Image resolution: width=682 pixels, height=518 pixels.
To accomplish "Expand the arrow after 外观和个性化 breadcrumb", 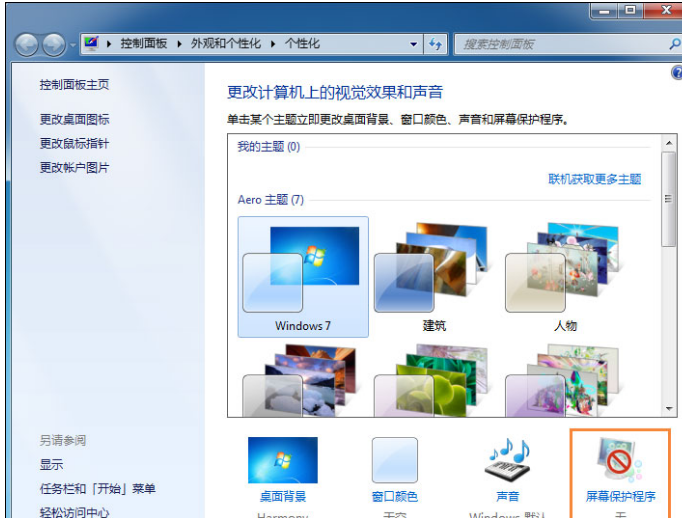I will pos(273,44).
